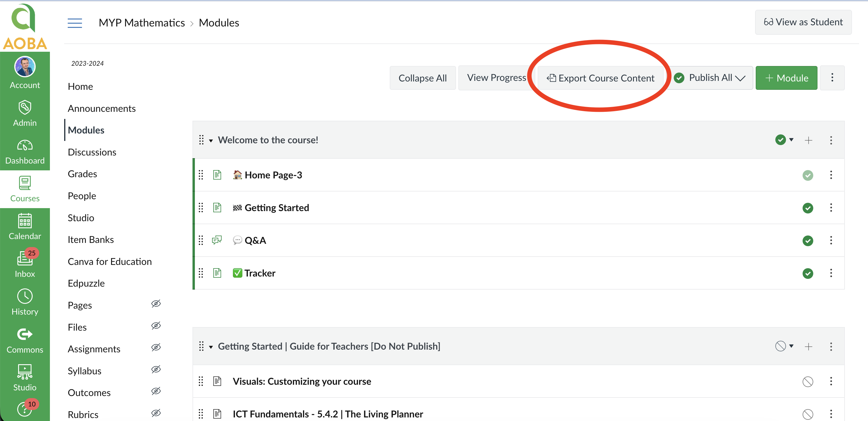
Task: Go to Grades in course menu
Action: pyautogui.click(x=82, y=174)
